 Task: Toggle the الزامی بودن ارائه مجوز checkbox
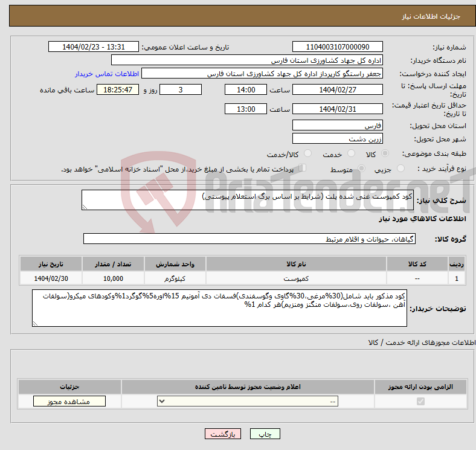click(x=420, y=402)
